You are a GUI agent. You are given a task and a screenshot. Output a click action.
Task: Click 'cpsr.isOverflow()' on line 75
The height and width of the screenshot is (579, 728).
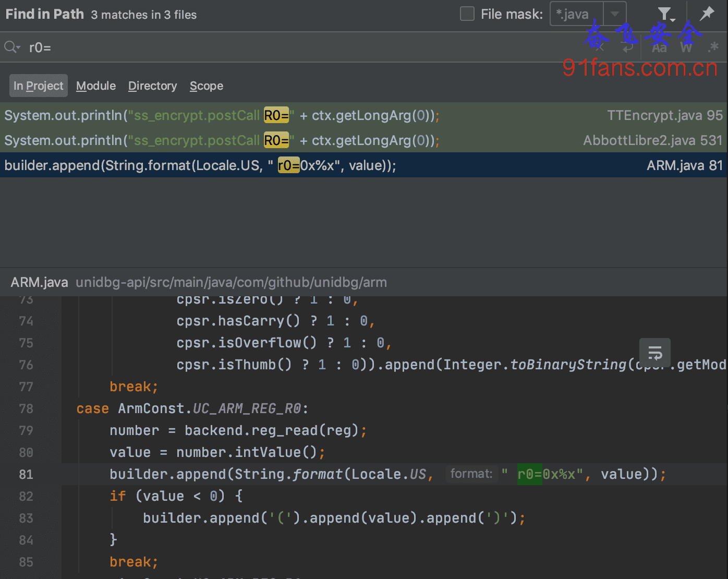(247, 343)
